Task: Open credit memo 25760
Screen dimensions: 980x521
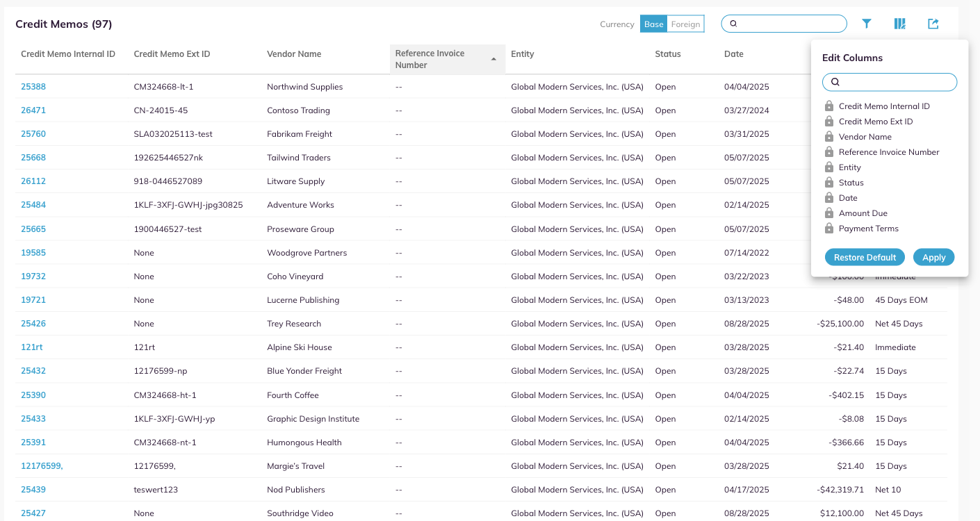Action: point(33,134)
